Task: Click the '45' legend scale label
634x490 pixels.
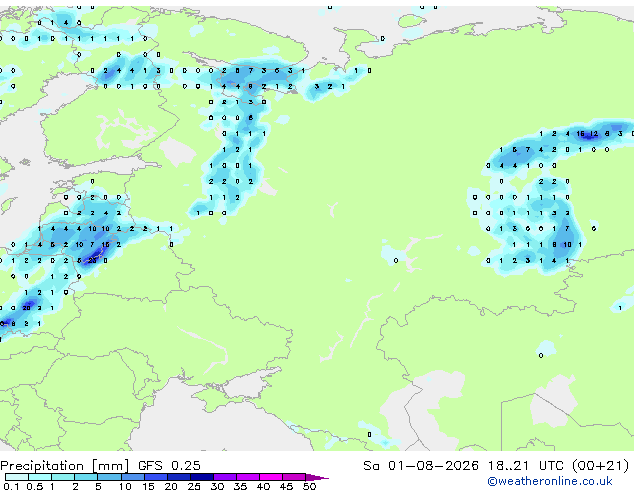Action: pos(286,486)
